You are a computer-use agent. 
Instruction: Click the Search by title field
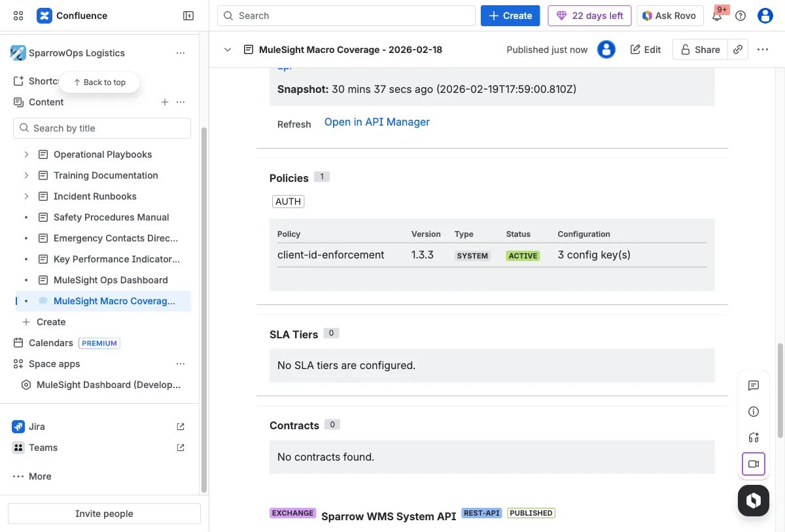click(102, 128)
